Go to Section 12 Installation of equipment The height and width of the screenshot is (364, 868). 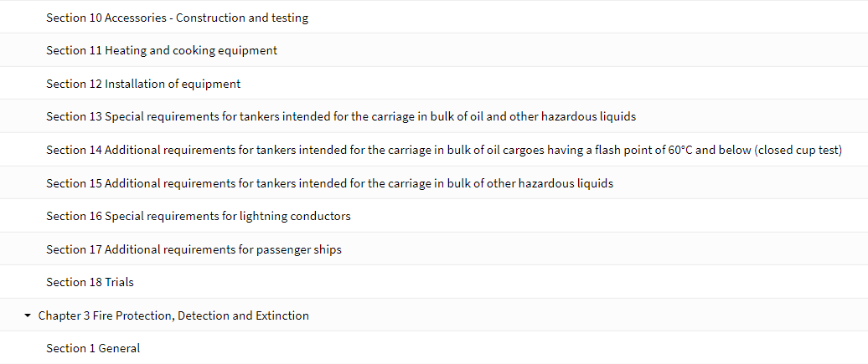pyautogui.click(x=143, y=84)
